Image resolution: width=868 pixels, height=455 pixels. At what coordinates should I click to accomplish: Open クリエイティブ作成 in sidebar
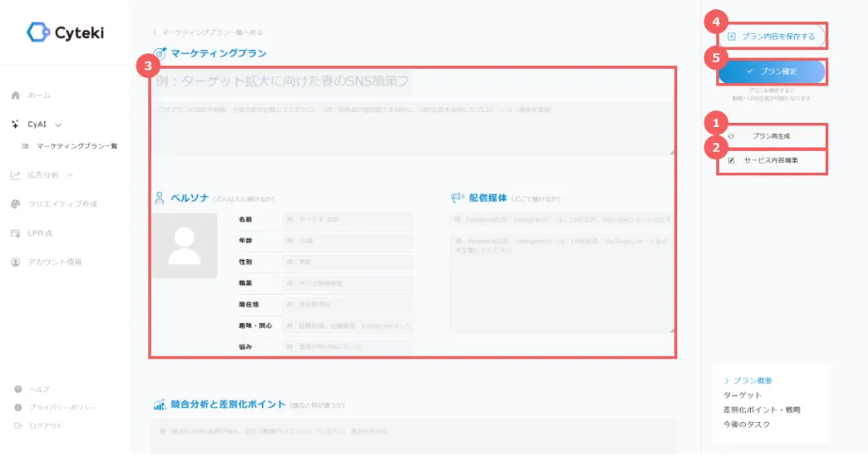point(63,204)
